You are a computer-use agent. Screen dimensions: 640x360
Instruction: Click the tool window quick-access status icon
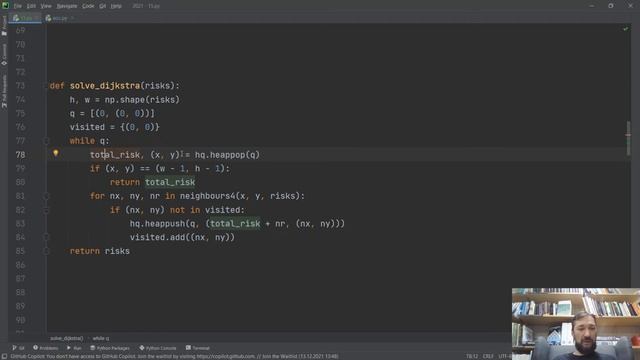[4, 356]
